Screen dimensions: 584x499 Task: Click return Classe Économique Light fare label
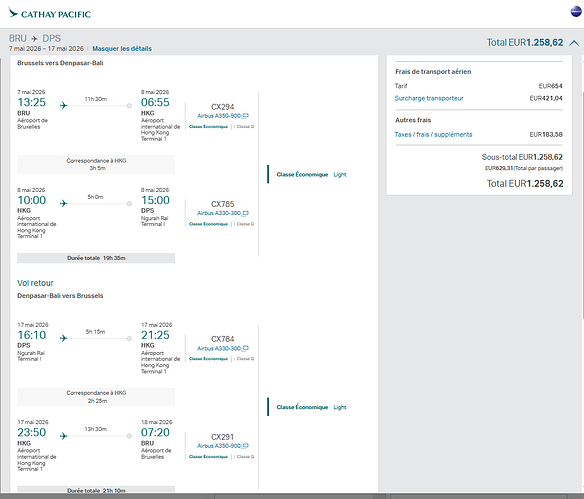click(x=311, y=407)
